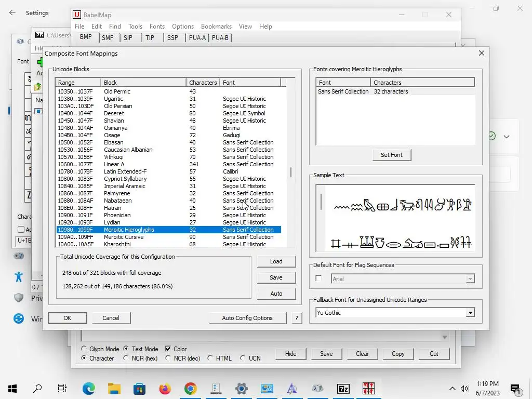
Task: Click Unicode Blocks list scrollbar thumb
Action: [x=291, y=172]
